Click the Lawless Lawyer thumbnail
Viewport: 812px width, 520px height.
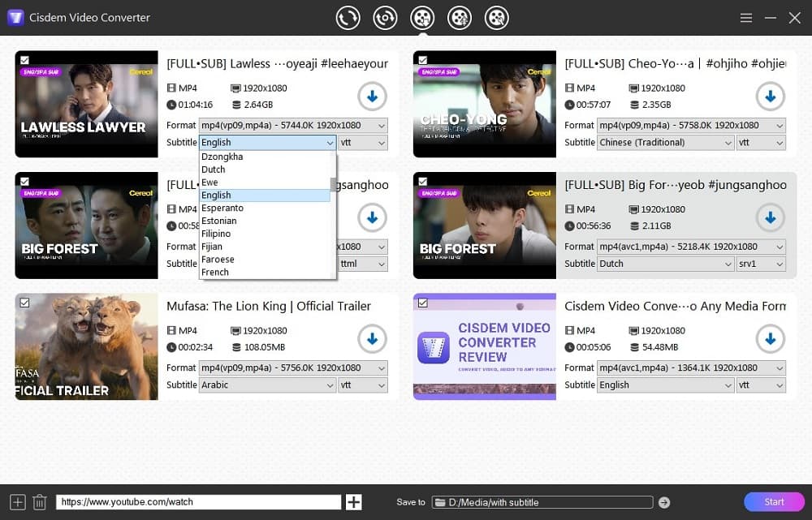tap(87, 104)
